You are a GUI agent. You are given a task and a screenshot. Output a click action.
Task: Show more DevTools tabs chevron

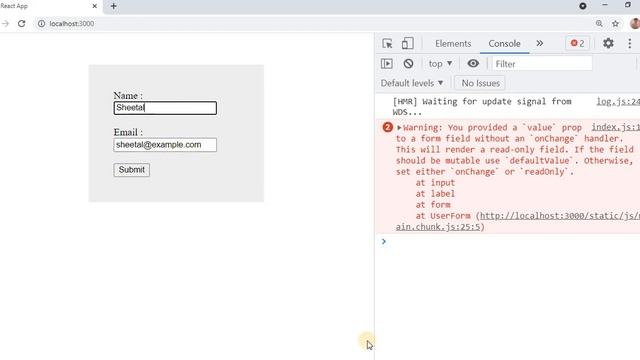(x=540, y=43)
